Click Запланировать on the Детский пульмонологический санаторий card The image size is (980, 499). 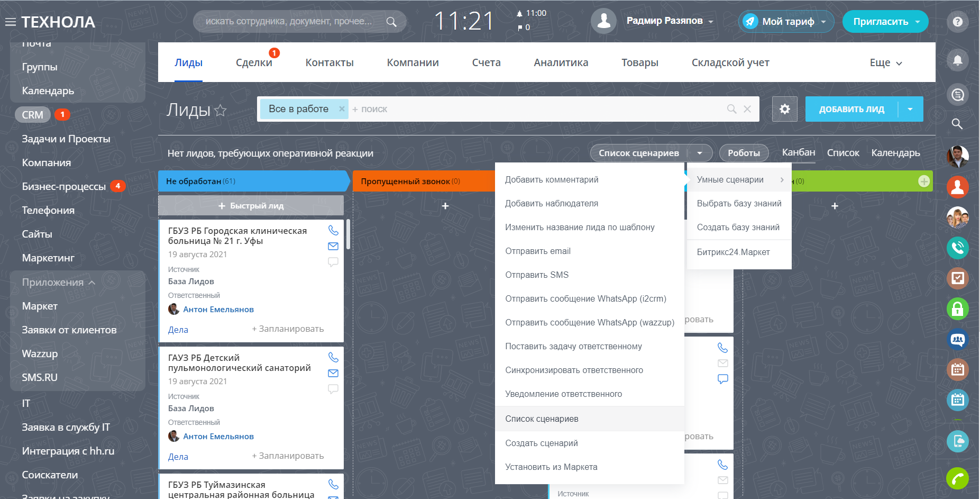[x=288, y=456]
